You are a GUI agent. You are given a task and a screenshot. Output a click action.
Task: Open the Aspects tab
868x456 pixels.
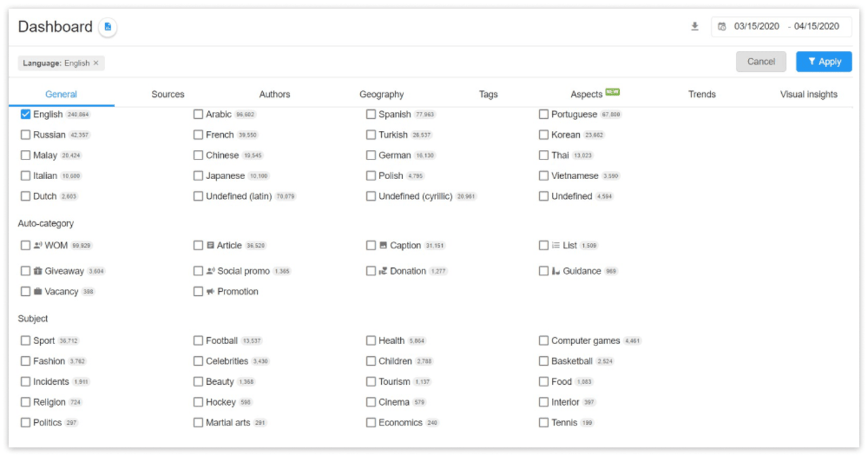coord(587,94)
